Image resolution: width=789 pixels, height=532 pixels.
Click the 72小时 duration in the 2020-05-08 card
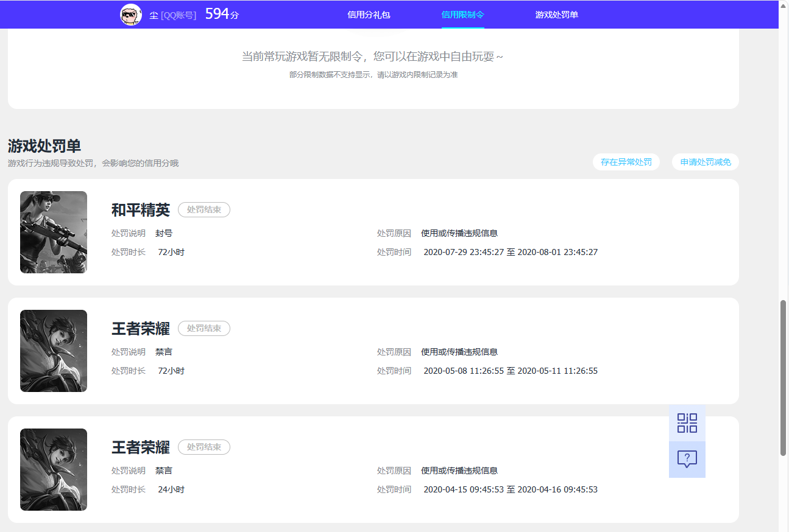pos(171,371)
